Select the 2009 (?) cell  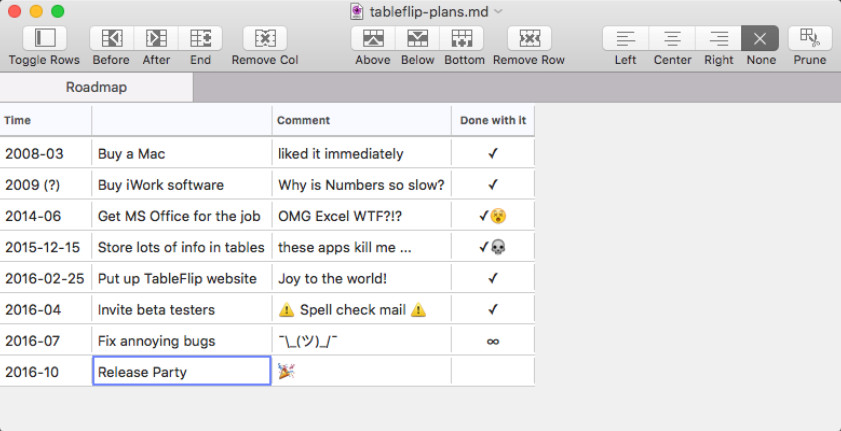coord(46,185)
